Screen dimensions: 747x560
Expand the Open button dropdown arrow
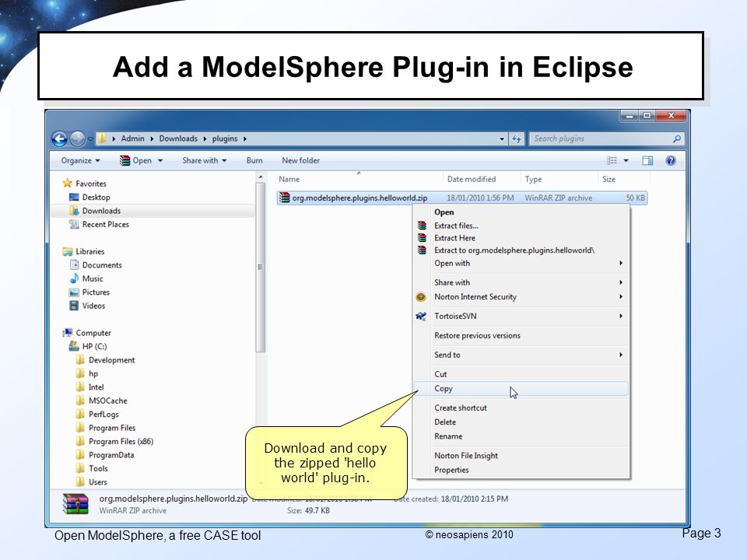pos(160,160)
